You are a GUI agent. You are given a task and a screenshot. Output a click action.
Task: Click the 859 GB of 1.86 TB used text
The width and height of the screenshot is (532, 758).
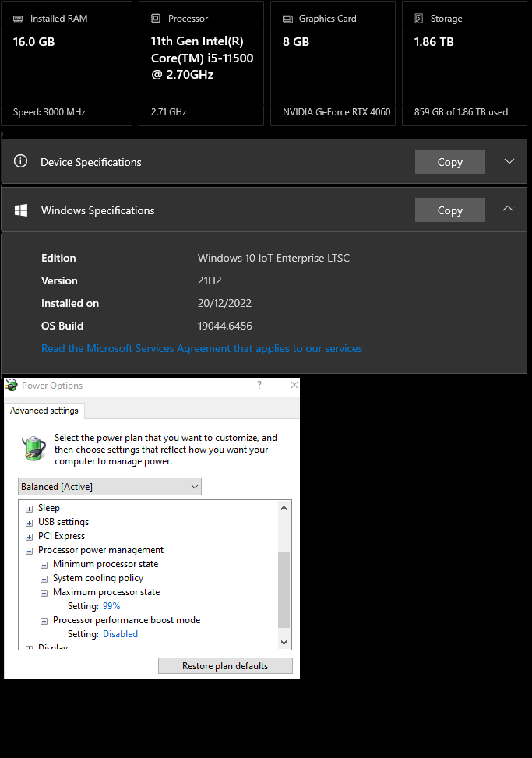(461, 112)
